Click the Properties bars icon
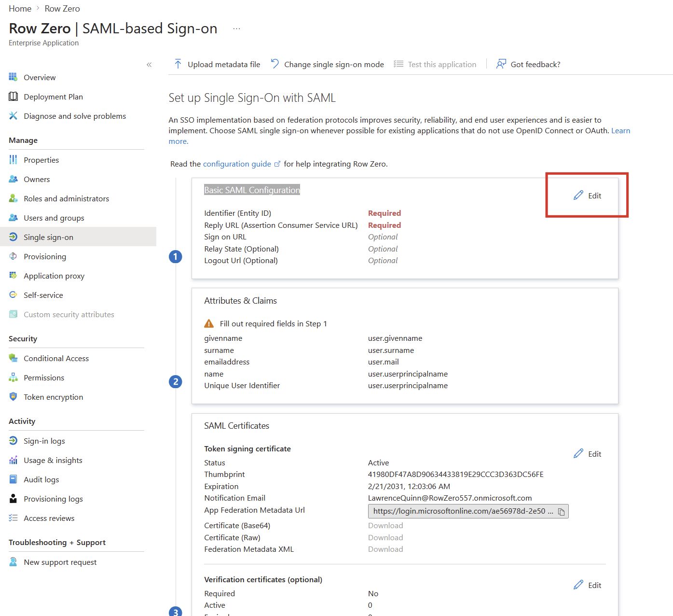Image resolution: width=673 pixels, height=616 pixels. coord(13,160)
